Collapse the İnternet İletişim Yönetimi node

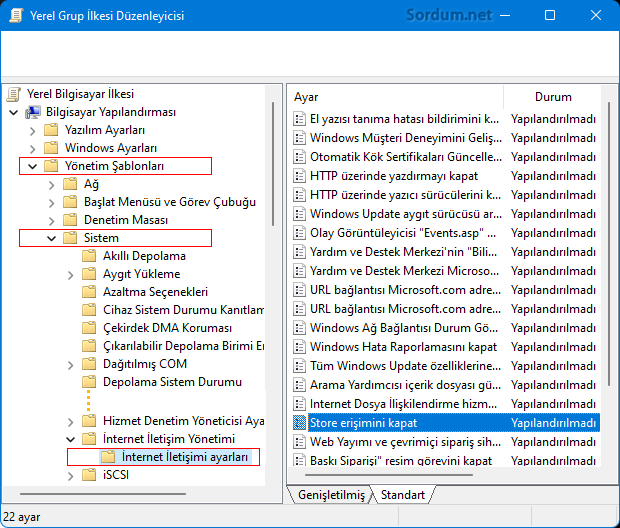tap(70, 439)
